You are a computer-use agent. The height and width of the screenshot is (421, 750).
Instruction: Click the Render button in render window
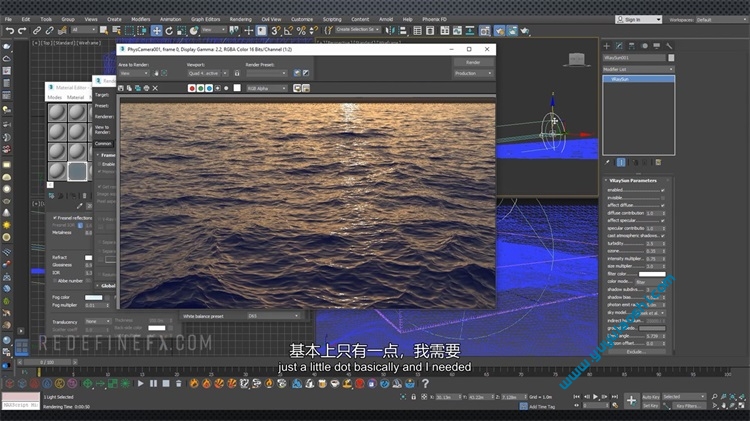(473, 62)
